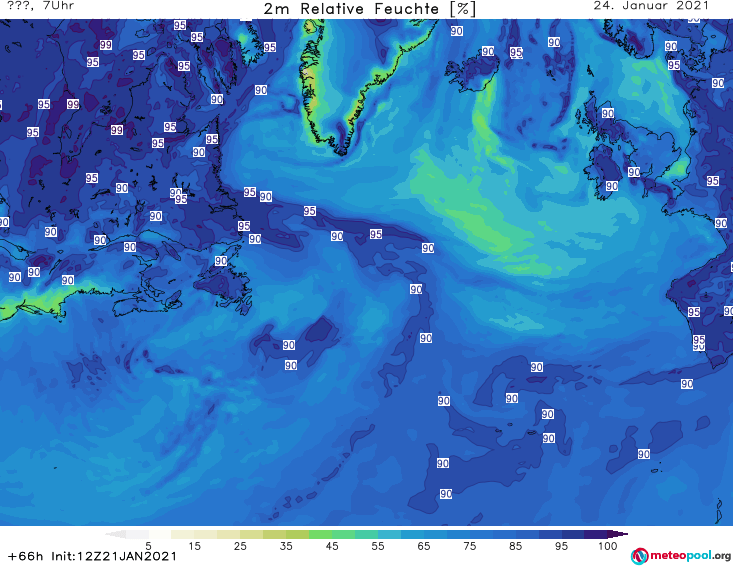Pick the bright green swatch directly above 45
The width and height of the screenshot is (733, 566).
coord(320,534)
